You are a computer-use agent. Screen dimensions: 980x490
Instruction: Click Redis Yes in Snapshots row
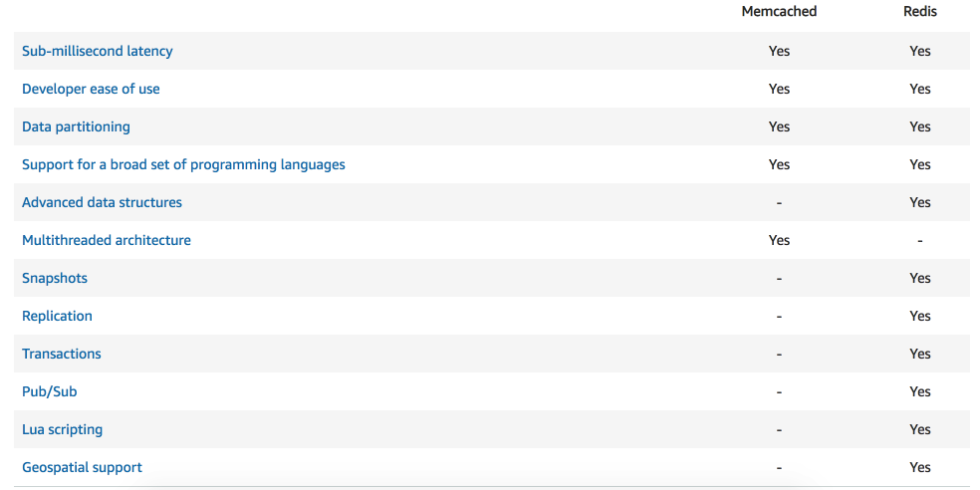click(920, 278)
